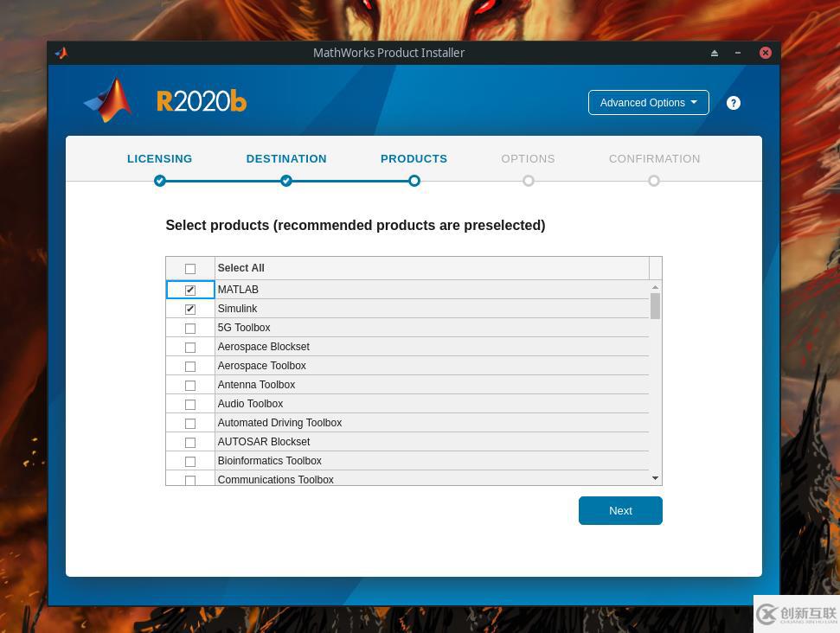Toggle the Select All checkbox
Screen dimensions: 840x633
pos(190,269)
